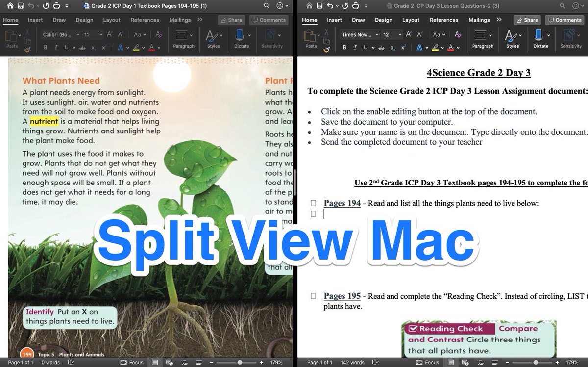The height and width of the screenshot is (367, 588).
Task: Click Save icon in left Word window
Action: (x=20, y=6)
